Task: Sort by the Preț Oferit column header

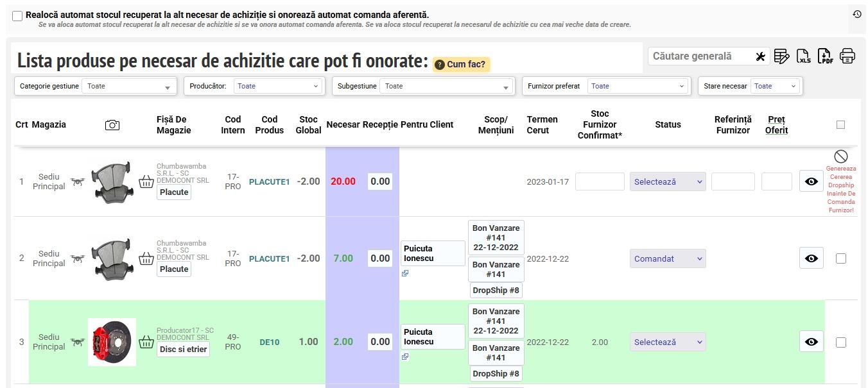Action: pos(776,125)
